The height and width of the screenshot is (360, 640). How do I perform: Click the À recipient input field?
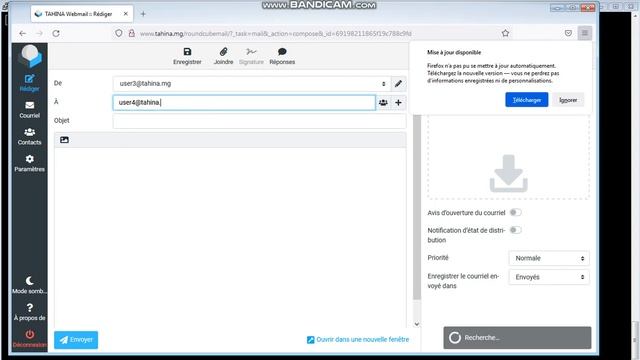coord(244,102)
